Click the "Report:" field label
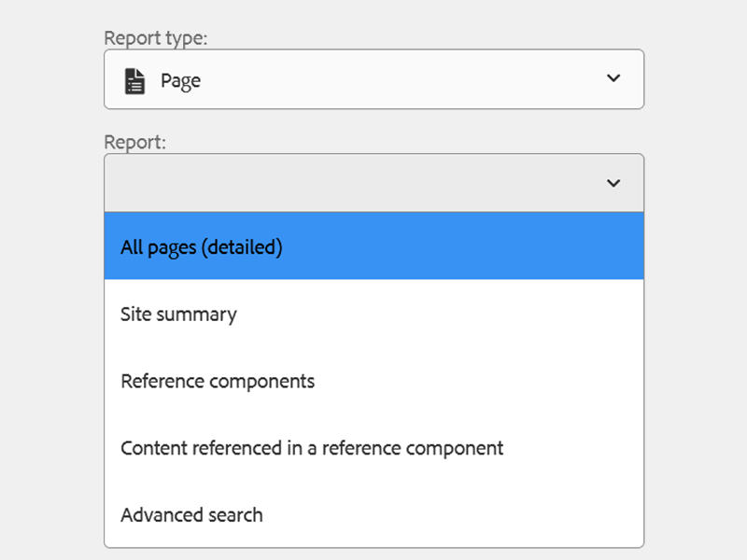 pos(134,143)
